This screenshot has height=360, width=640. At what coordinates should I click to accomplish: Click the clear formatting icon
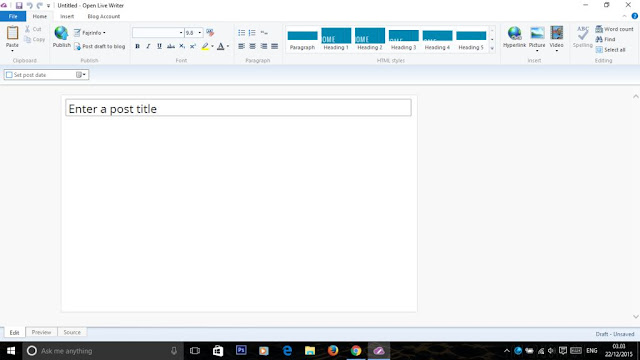point(210,33)
